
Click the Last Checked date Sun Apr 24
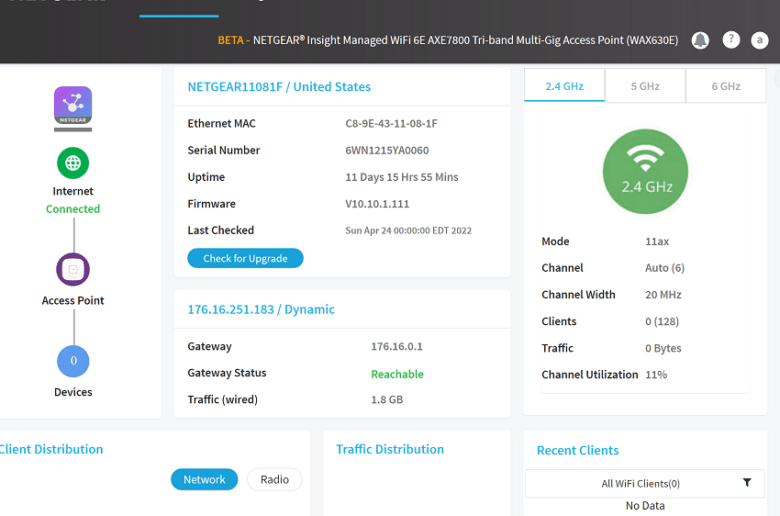click(x=408, y=231)
